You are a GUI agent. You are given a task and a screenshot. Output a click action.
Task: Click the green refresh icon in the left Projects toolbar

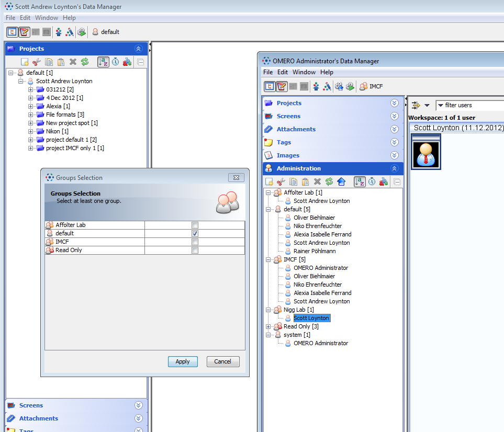(x=85, y=62)
